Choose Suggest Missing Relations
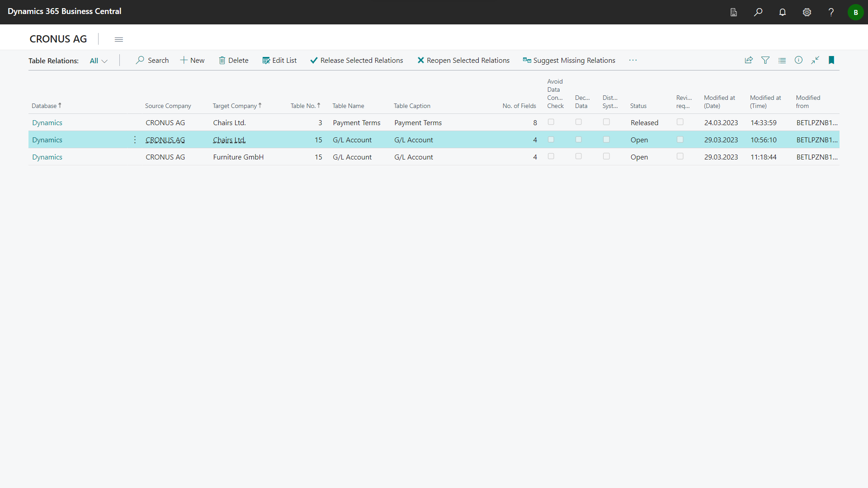 pyautogui.click(x=569, y=60)
